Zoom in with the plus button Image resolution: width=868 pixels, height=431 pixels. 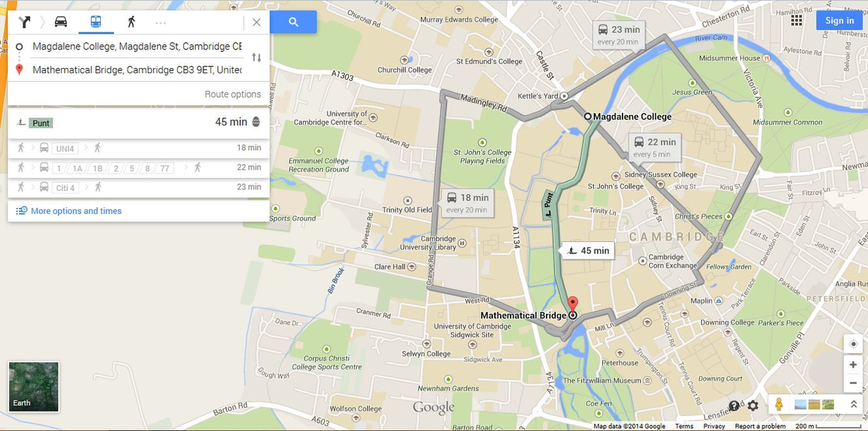(853, 365)
